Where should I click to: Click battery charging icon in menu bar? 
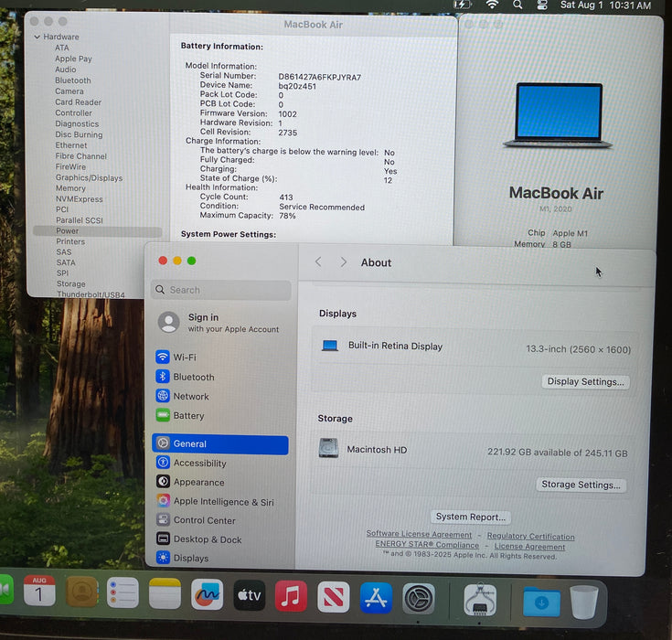tap(463, 5)
